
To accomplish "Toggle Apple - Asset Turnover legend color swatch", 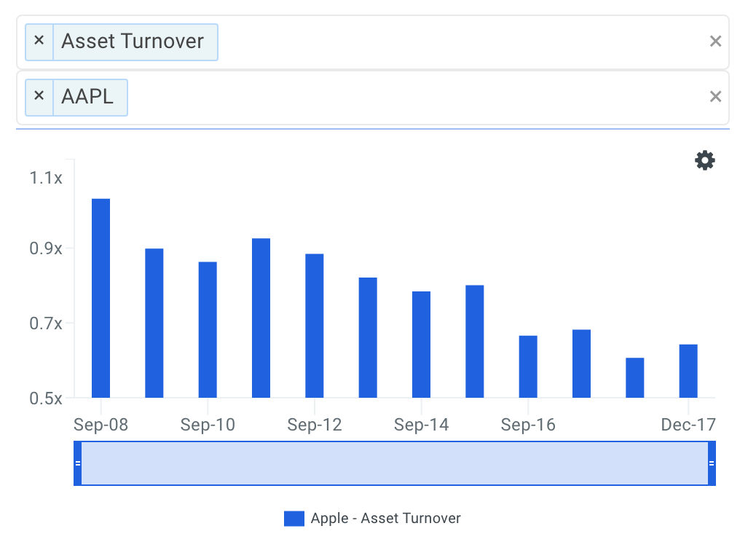I will [x=294, y=519].
